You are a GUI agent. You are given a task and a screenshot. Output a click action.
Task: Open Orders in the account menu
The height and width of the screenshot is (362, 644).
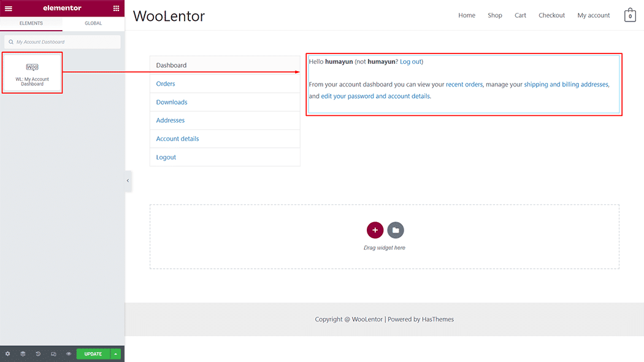[225, 83]
